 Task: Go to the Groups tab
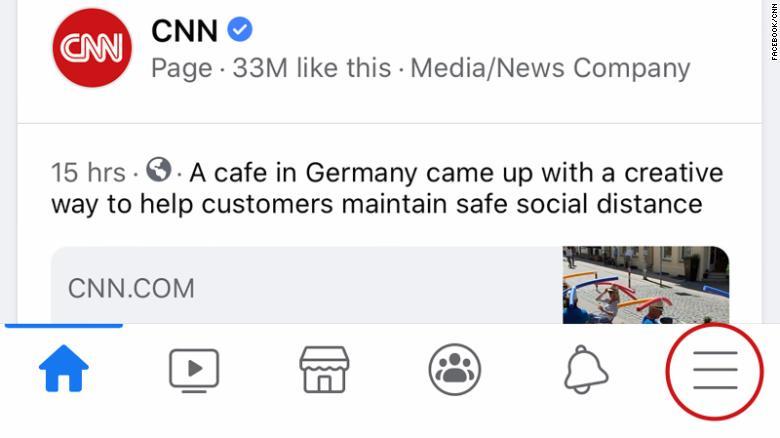click(455, 370)
